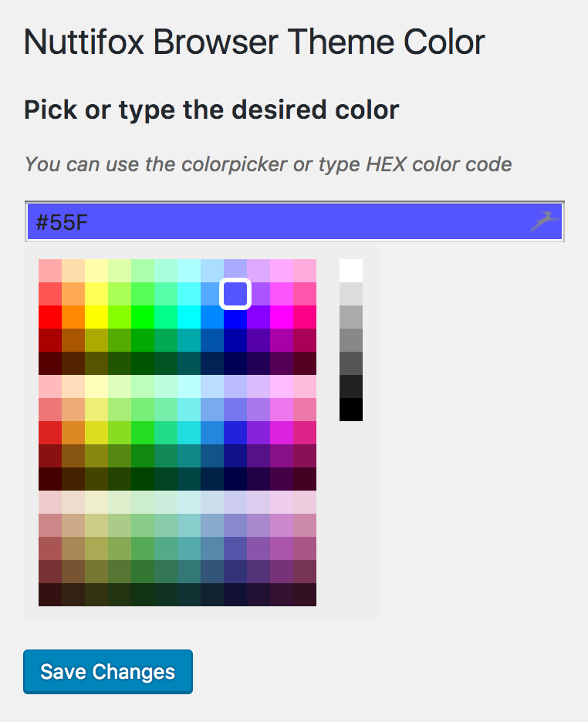Click the highlighted #55F swatch with white outline
588x722 pixels.
(x=235, y=294)
